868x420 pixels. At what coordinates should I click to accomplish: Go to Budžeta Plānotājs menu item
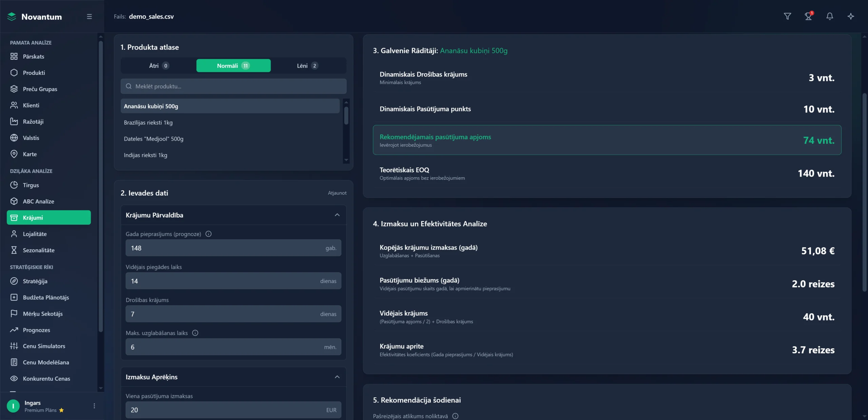[46, 297]
